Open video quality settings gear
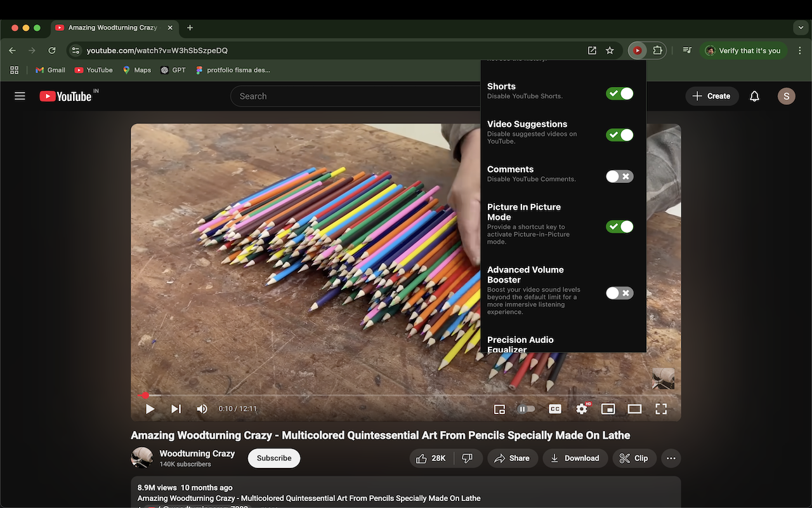The image size is (812, 508). [x=581, y=409]
